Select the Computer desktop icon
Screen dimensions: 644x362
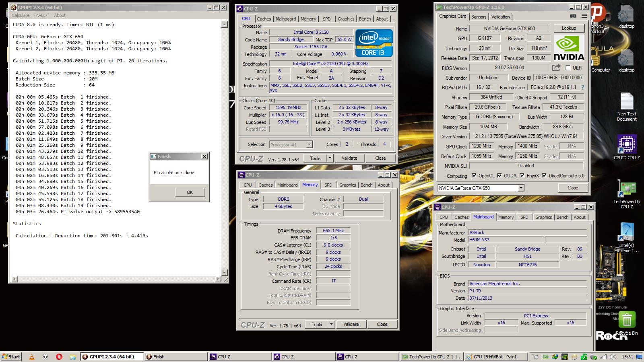(600, 60)
